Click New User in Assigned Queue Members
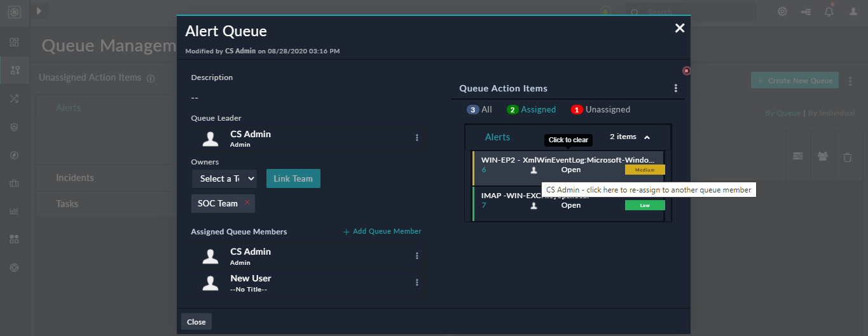Viewport: 868px width, 336px height. [x=251, y=278]
